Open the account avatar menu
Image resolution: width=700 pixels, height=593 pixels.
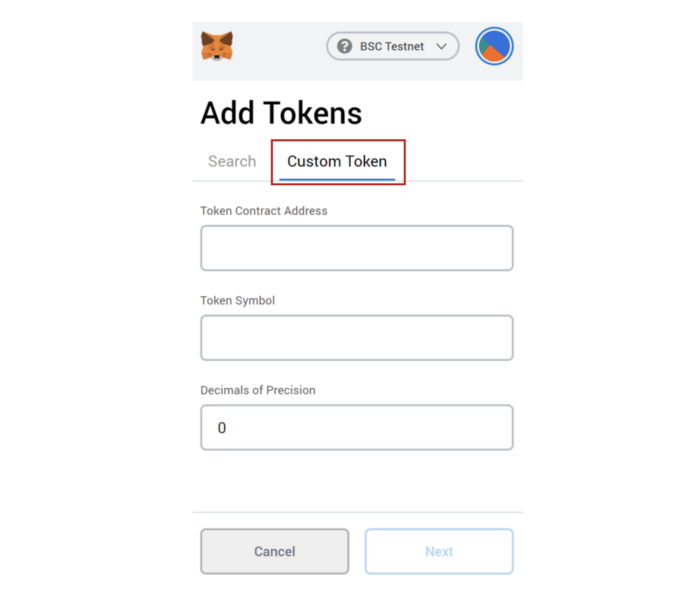pos(494,46)
